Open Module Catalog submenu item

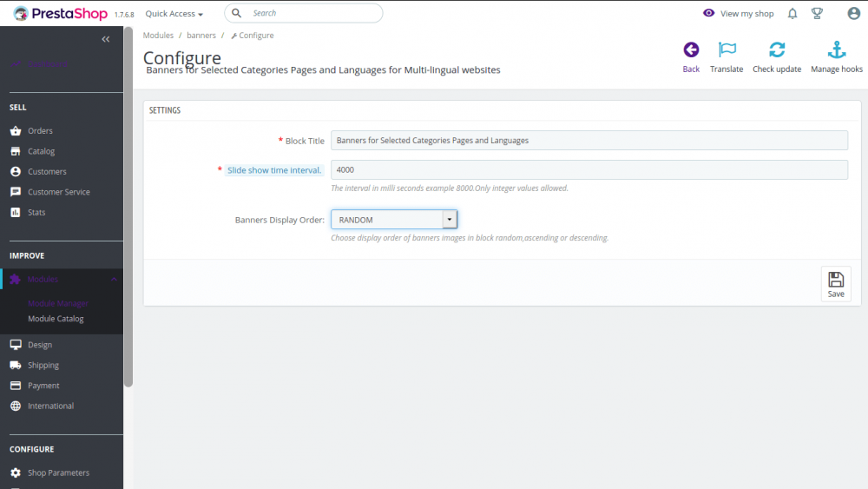pyautogui.click(x=56, y=319)
